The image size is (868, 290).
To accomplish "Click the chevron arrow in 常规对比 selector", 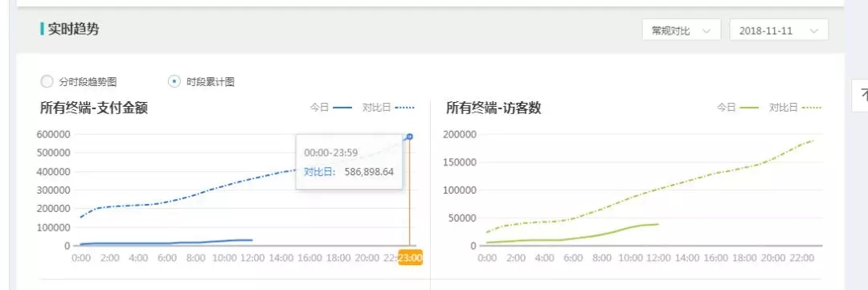I will click(706, 31).
